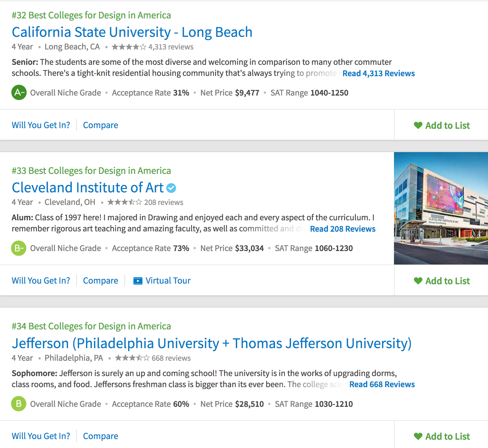
Task: Click the B- grade badge for Cleveland Institute
Action: [19, 248]
